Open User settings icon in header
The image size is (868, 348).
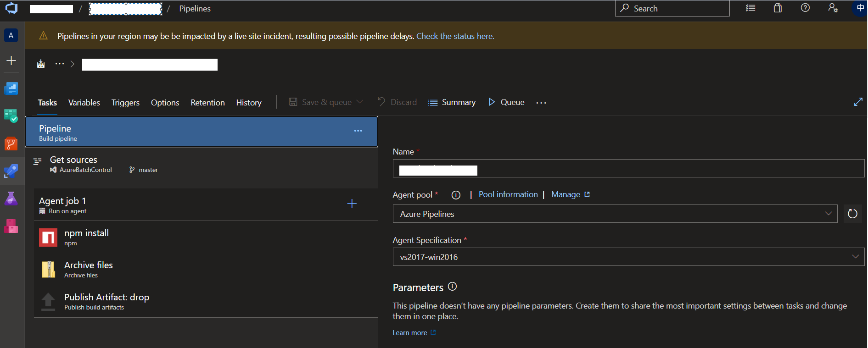pos(833,8)
